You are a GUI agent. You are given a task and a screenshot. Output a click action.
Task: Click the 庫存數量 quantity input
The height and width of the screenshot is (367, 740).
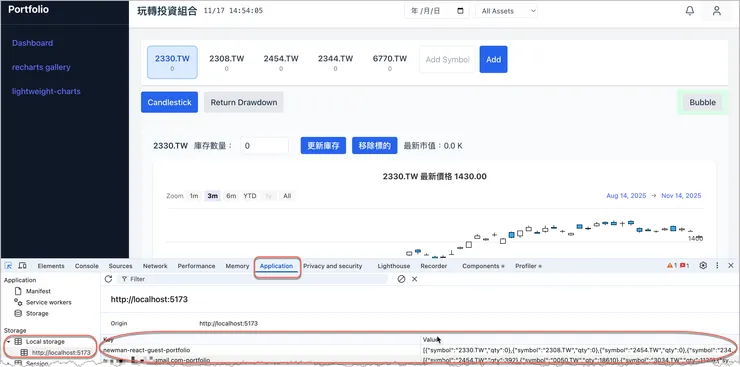tap(264, 146)
